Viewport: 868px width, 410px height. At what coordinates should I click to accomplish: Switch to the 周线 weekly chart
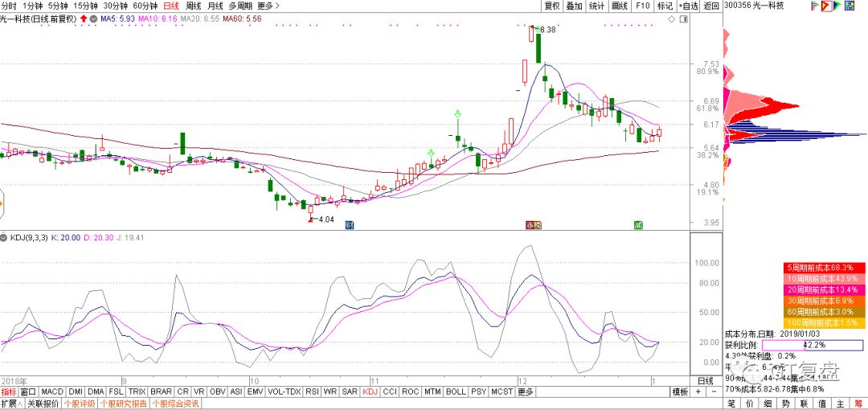pos(193,6)
